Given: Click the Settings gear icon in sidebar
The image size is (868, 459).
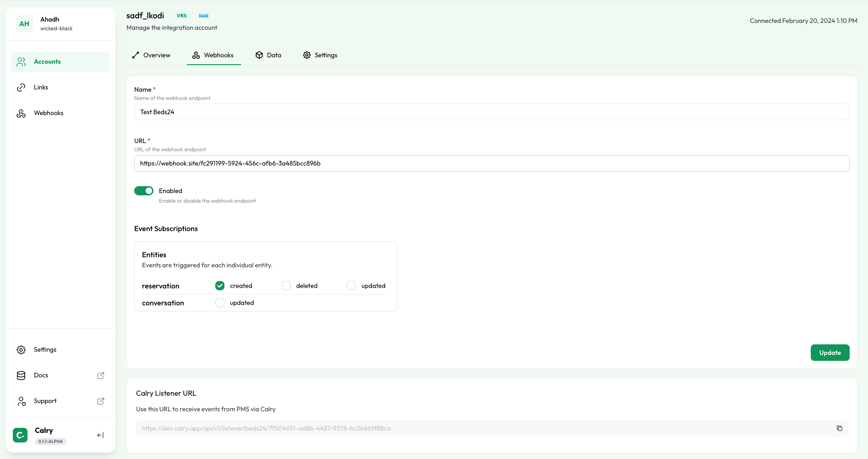Looking at the screenshot, I should [21, 350].
